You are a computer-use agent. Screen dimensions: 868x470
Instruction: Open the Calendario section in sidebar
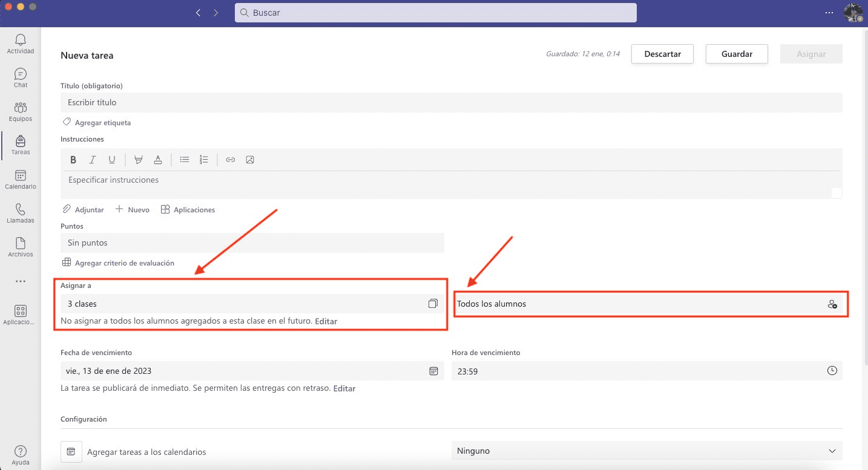point(21,179)
